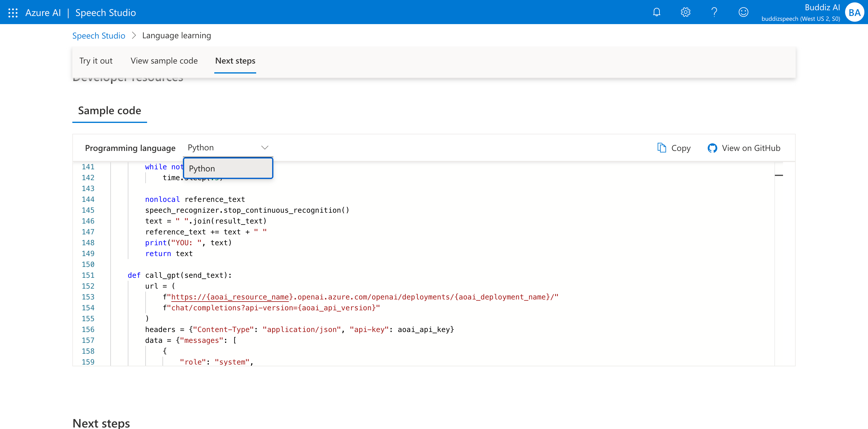Open the BA account avatar

(854, 12)
